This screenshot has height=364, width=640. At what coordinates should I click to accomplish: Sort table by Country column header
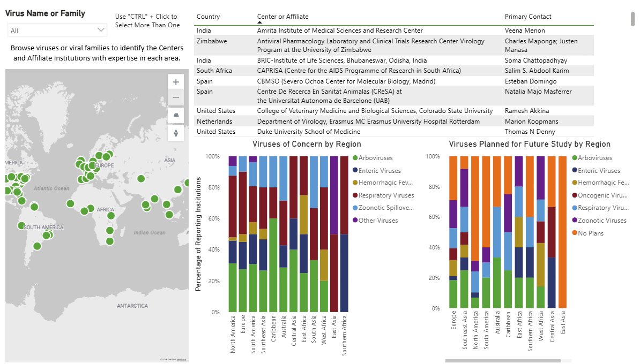208,17
